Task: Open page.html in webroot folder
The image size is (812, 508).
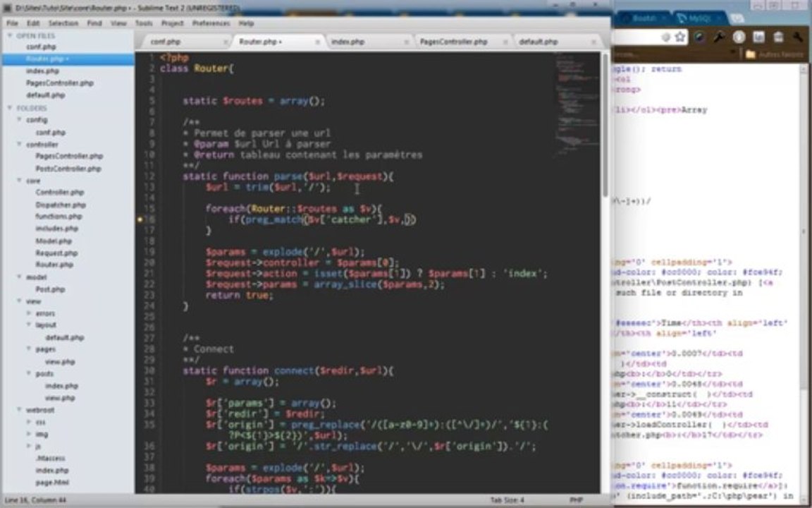Action: tap(52, 483)
